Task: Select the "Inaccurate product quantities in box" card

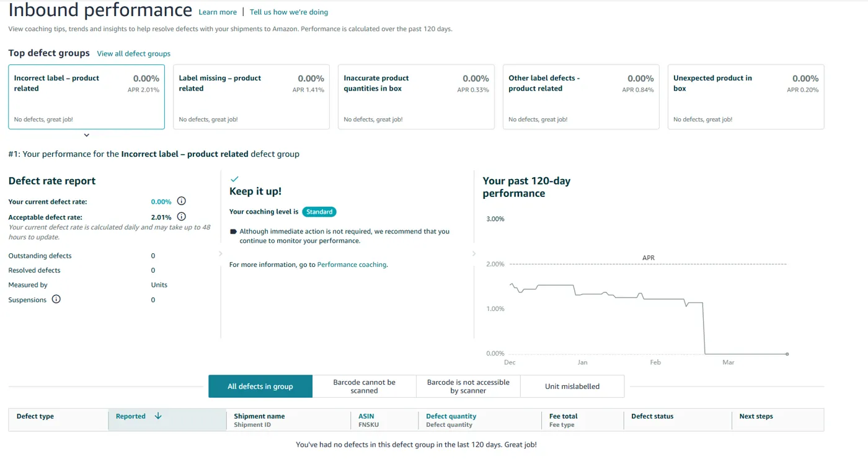Action: tap(415, 97)
